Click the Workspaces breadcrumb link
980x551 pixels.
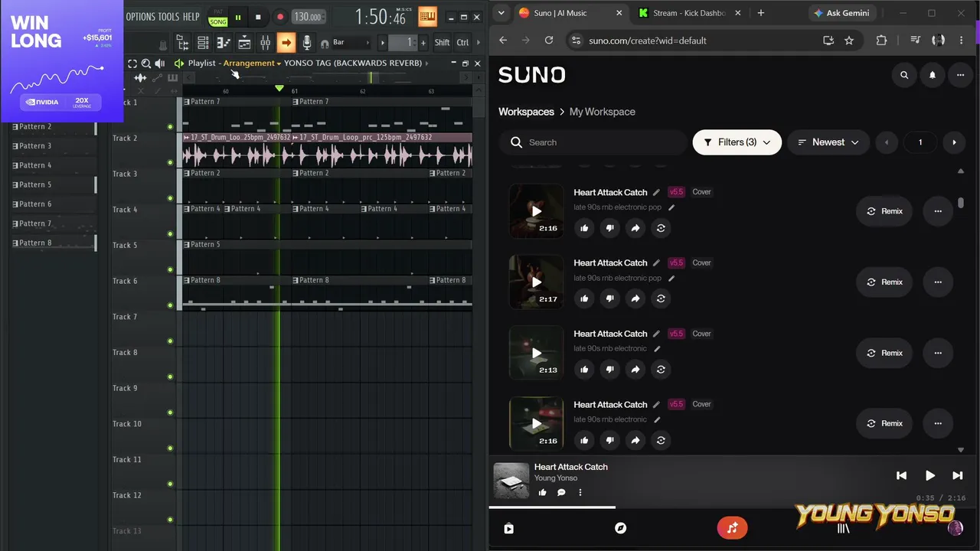tap(526, 112)
